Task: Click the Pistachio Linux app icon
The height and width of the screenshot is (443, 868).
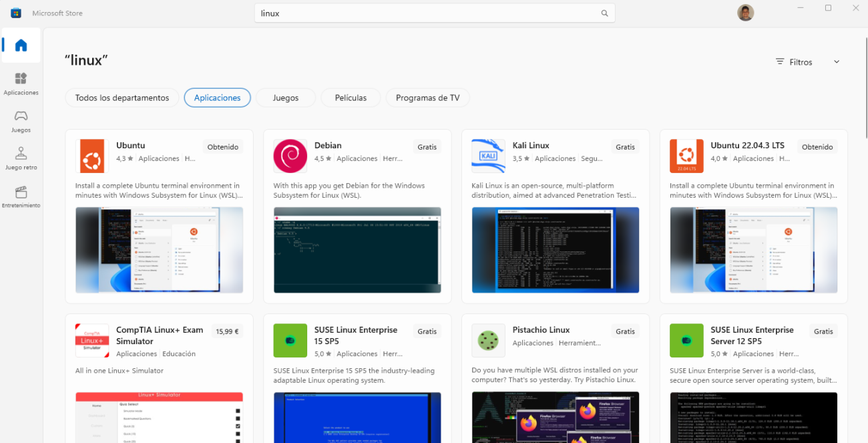Action: click(x=488, y=341)
